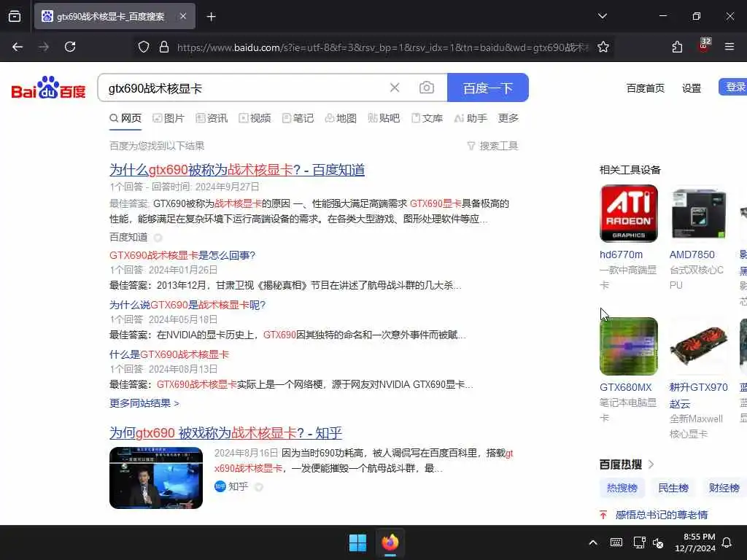This screenshot has height=560, width=747.
Task: Open the GTX680MX link
Action: point(625,388)
